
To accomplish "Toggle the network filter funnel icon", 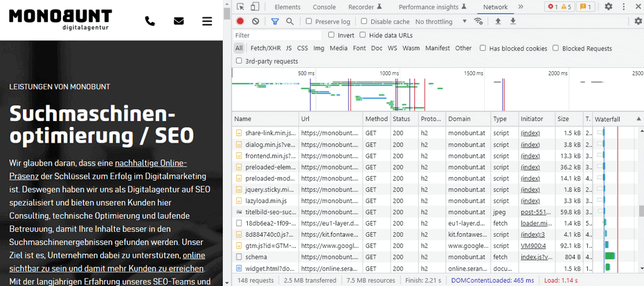I will pos(275,21).
